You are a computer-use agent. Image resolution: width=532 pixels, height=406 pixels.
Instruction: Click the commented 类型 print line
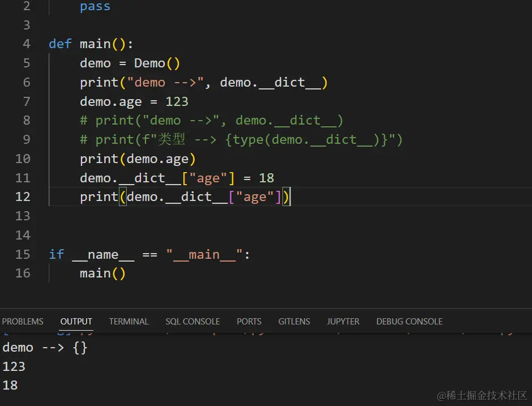241,140
